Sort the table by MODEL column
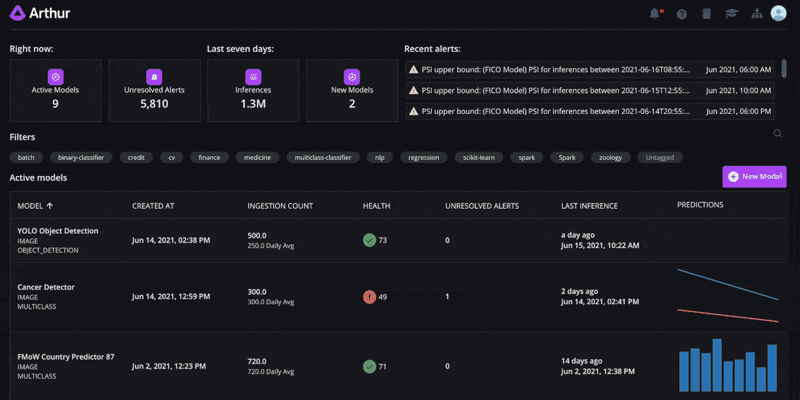The height and width of the screenshot is (400, 800). pos(36,205)
